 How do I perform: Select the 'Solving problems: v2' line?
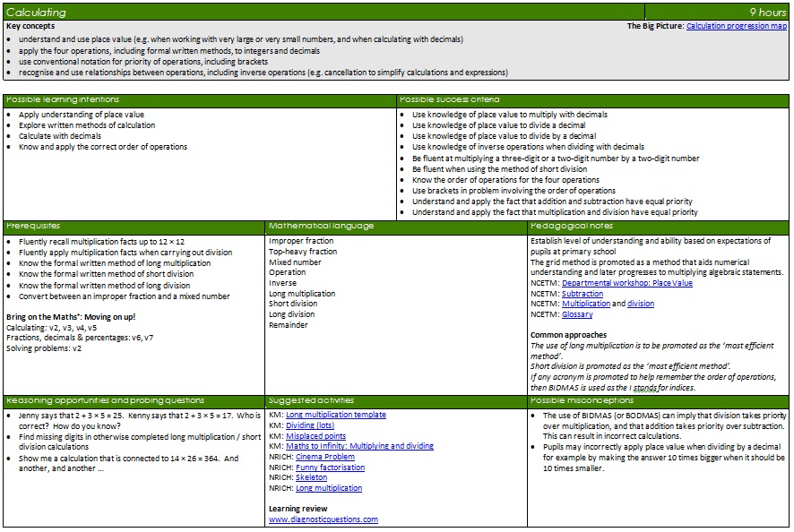point(44,348)
